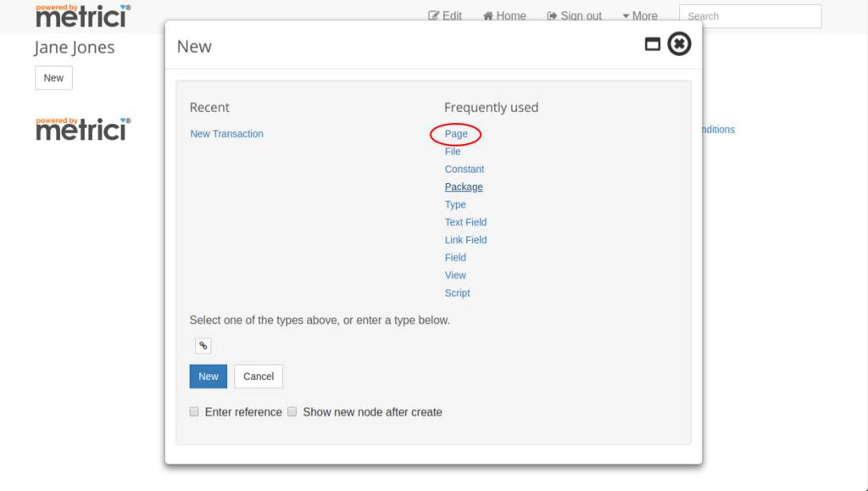Image resolution: width=868 pixels, height=491 pixels.
Task: Enable the Enter reference checkbox
Action: 194,411
